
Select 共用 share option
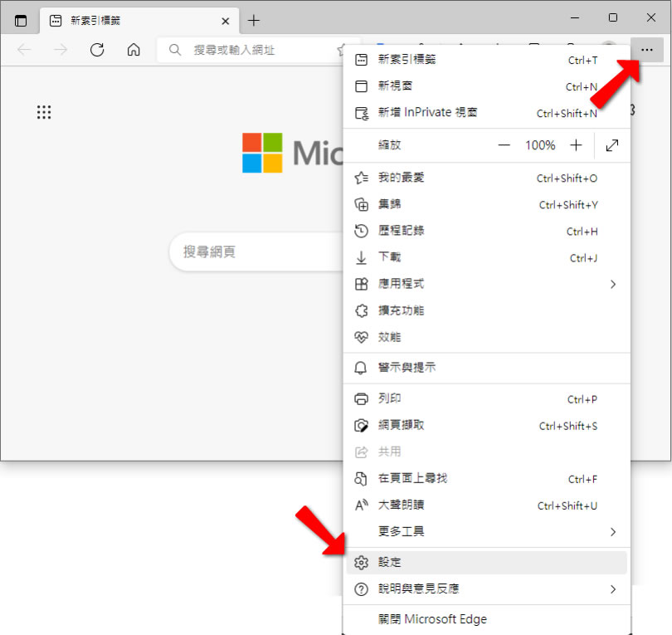(x=487, y=452)
